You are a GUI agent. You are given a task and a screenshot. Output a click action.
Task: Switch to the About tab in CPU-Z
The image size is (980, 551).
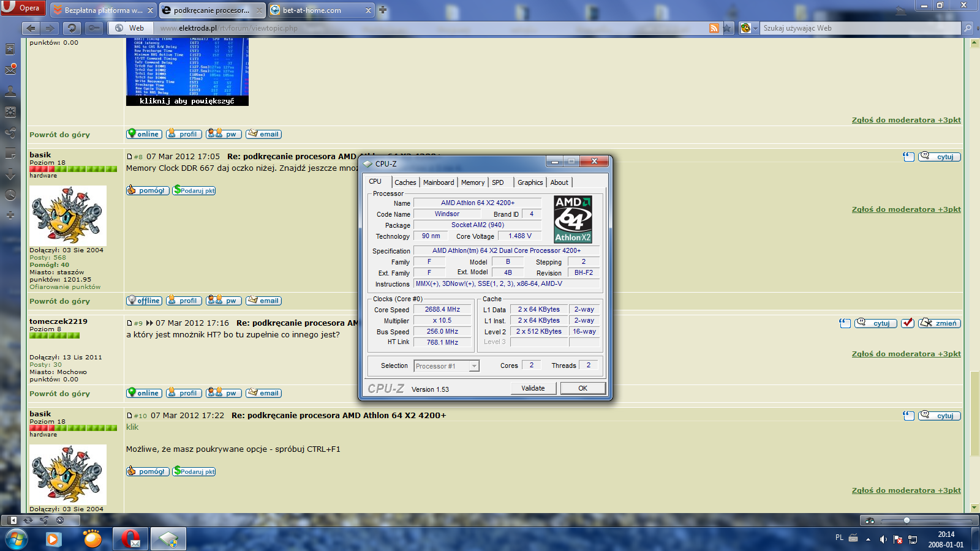point(559,182)
